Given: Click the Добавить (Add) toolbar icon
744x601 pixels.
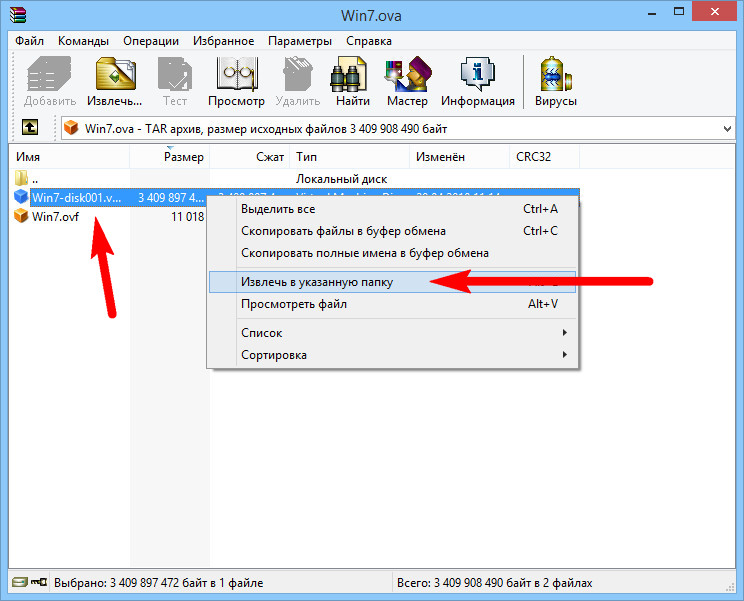Looking at the screenshot, I should pyautogui.click(x=49, y=81).
